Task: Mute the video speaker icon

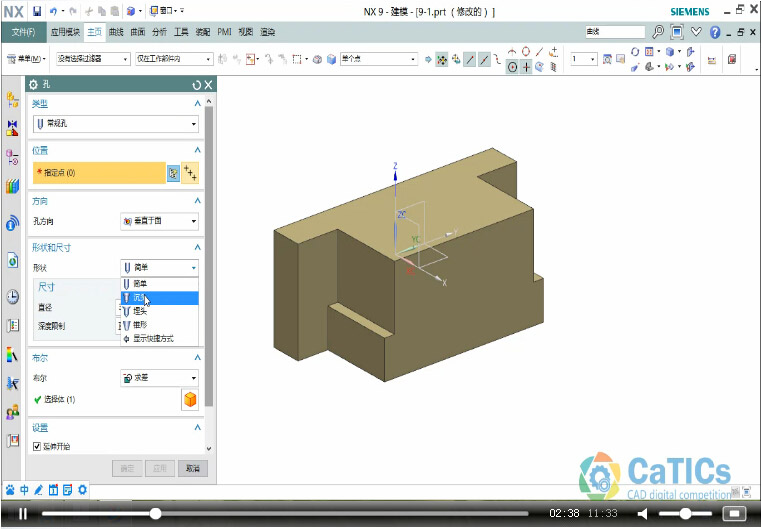Action: [x=643, y=513]
